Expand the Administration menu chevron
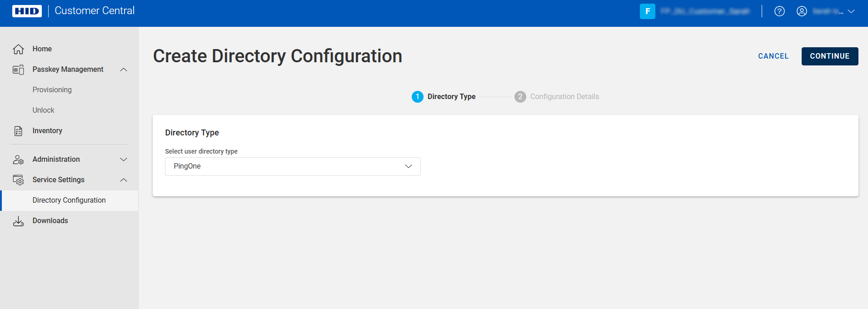This screenshot has width=868, height=309. 124,159
